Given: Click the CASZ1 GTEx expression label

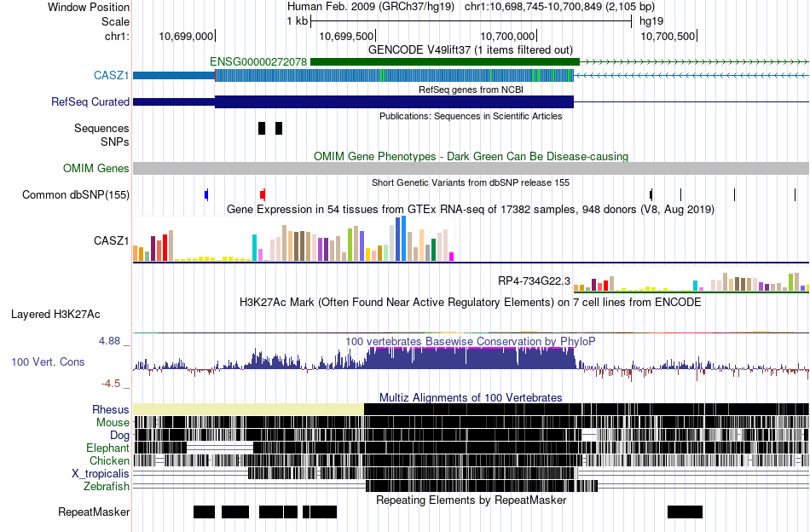Looking at the screenshot, I should pos(111,240).
